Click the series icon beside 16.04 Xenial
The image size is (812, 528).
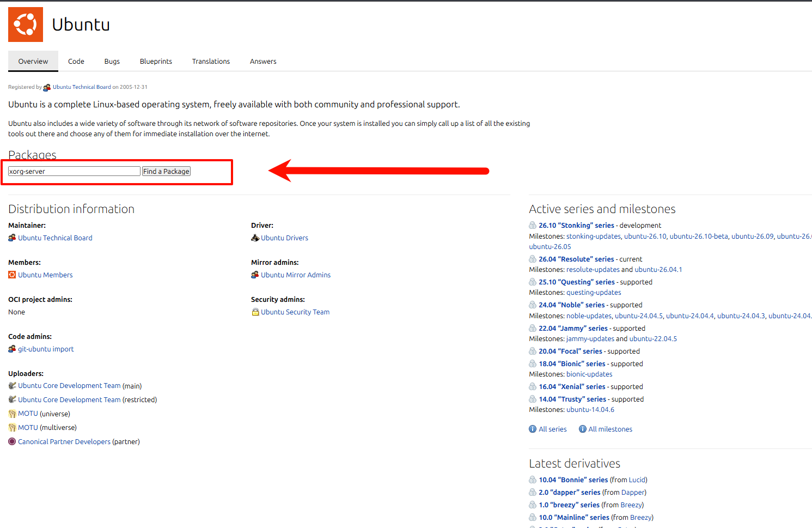pos(533,386)
